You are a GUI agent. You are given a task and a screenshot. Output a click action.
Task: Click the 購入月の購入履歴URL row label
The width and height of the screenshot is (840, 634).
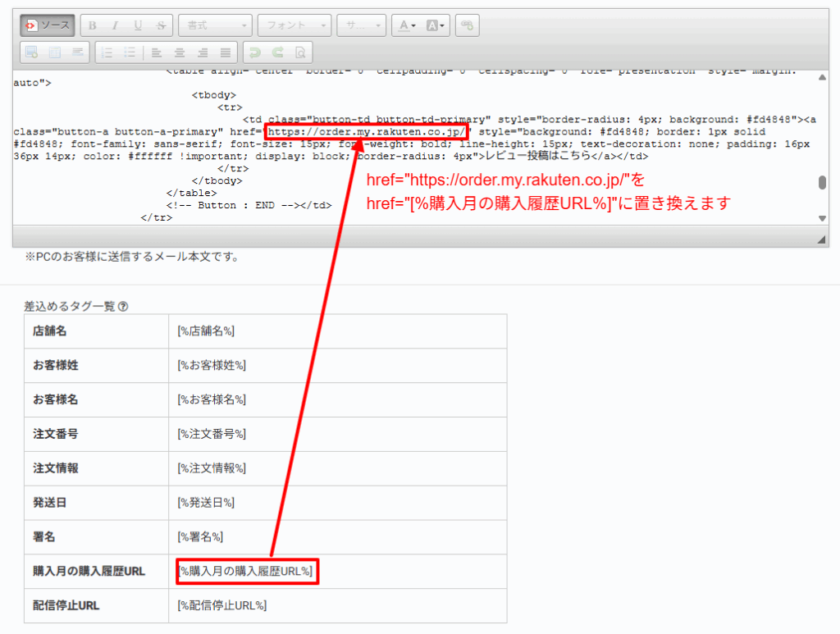point(89,572)
